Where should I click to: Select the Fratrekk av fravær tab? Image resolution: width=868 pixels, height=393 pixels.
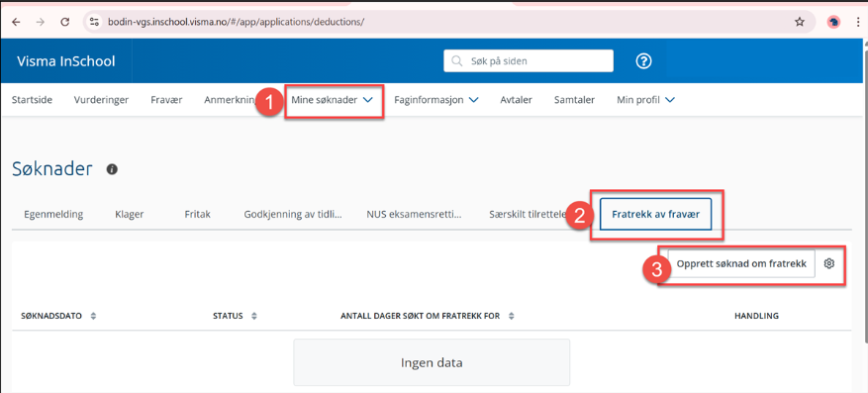655,214
